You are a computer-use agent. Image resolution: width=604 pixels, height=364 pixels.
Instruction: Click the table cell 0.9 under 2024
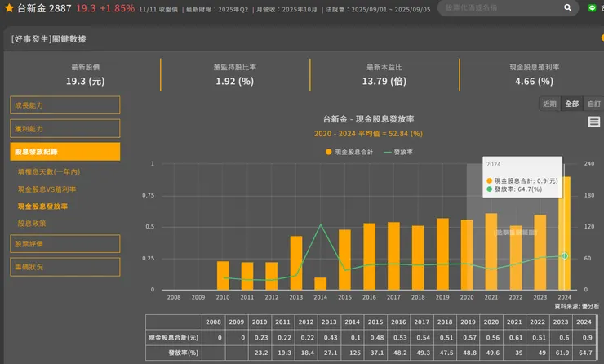tap(584, 337)
